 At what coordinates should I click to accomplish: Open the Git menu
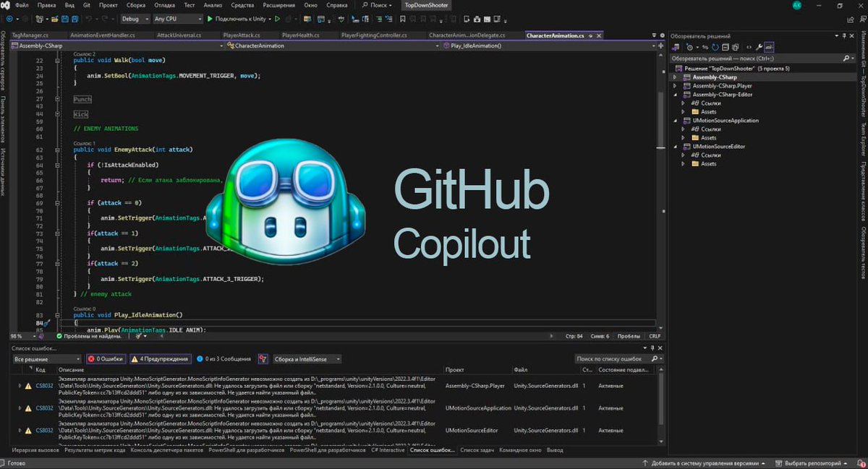(x=86, y=5)
